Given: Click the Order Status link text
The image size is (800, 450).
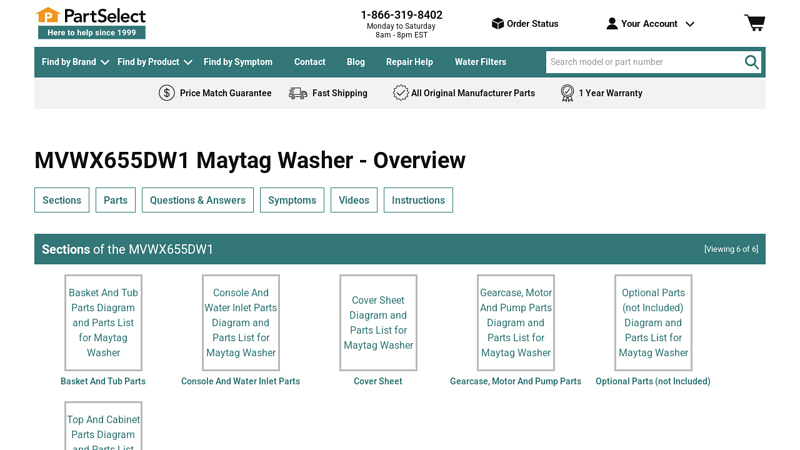Looking at the screenshot, I should click(x=532, y=23).
